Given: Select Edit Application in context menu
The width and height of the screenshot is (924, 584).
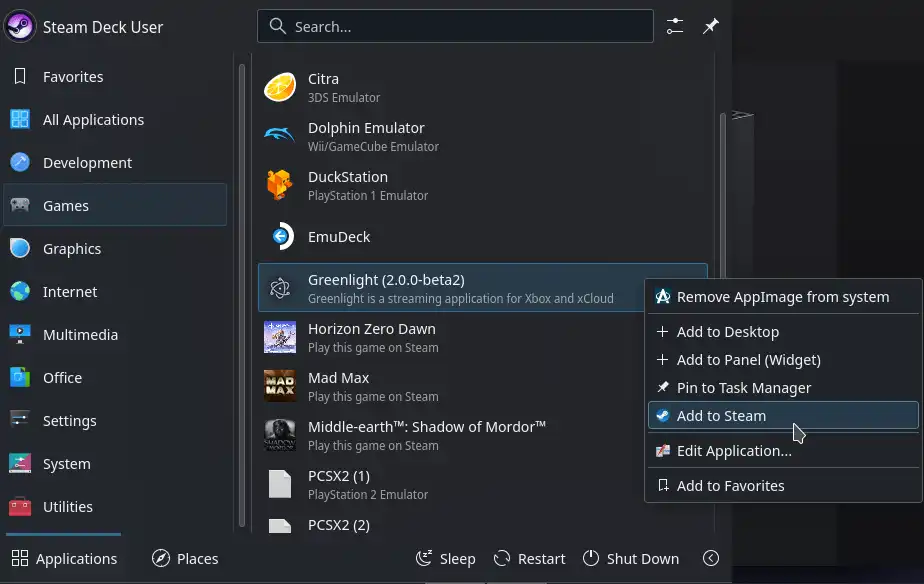Looking at the screenshot, I should click(733, 451).
